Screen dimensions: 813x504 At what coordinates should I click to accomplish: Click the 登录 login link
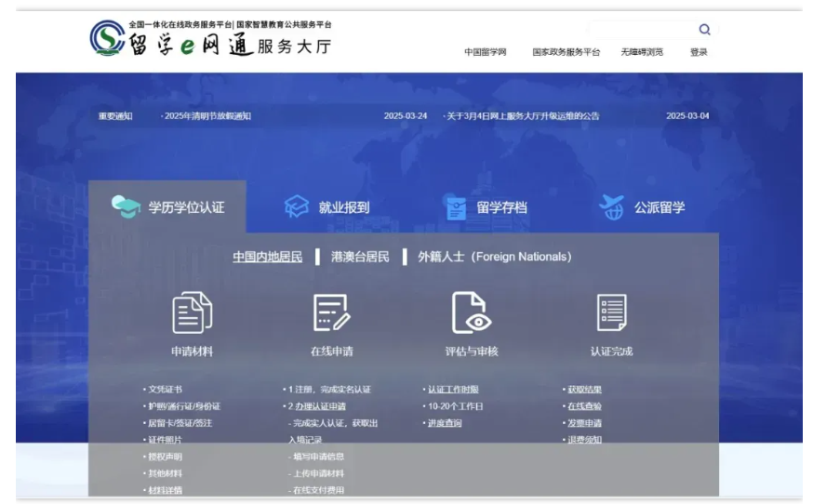699,52
